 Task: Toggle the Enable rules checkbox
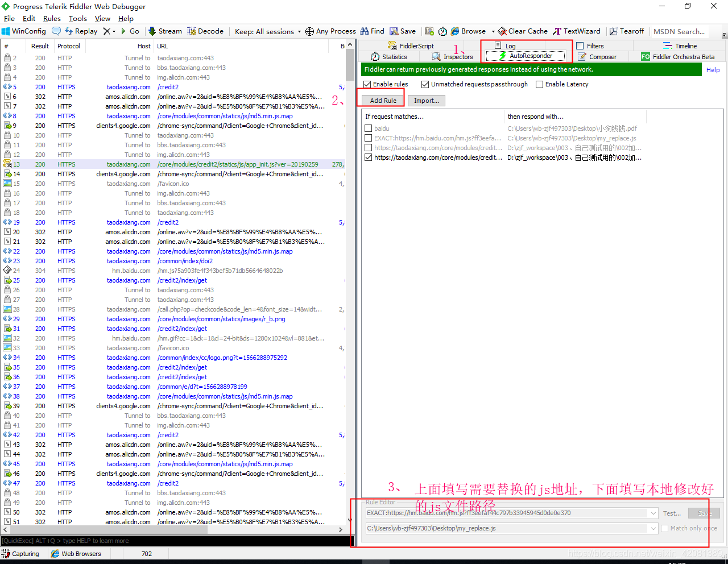[x=367, y=84]
